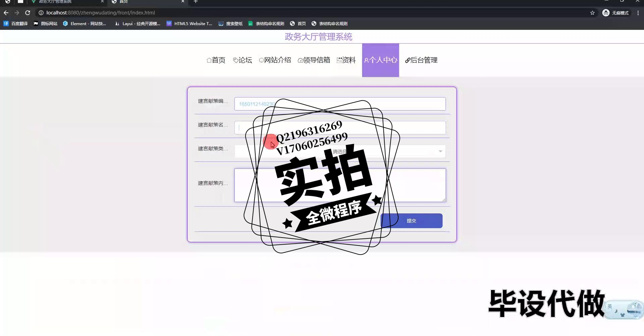Open the Layui bookmark
Viewport: 644px width, 336px height.
138,23
